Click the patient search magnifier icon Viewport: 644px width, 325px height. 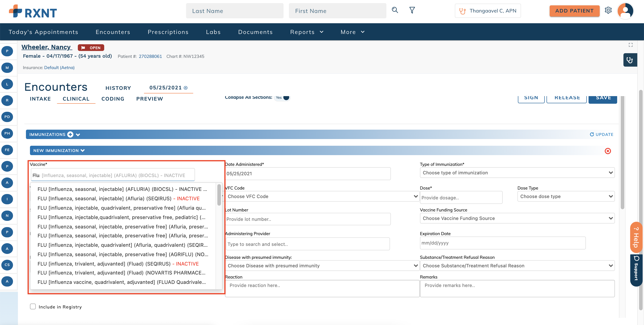pos(395,10)
